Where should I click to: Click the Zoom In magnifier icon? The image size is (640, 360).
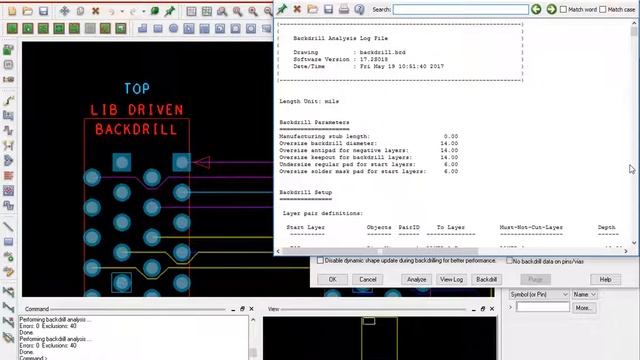coord(253,11)
